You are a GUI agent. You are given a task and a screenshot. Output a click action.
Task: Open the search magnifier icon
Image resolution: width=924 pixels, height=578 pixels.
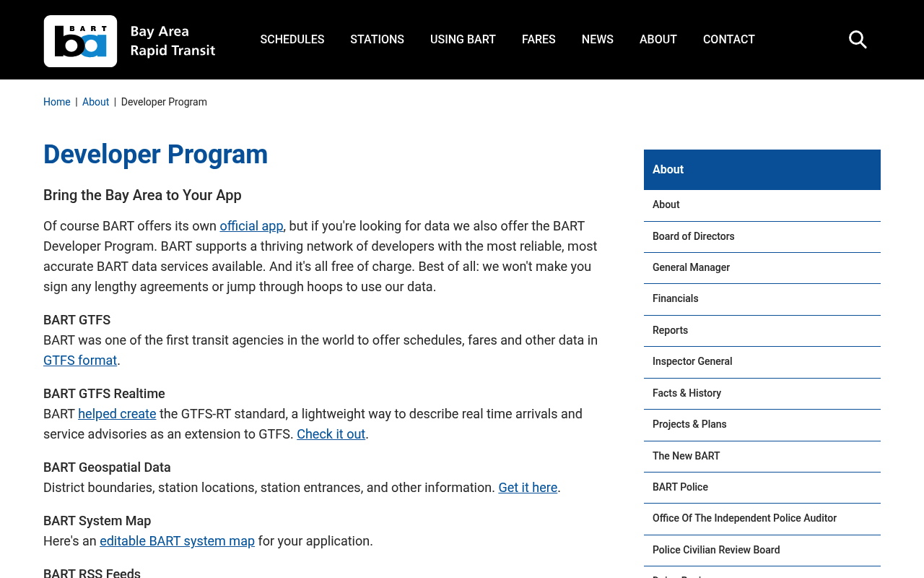[858, 40]
